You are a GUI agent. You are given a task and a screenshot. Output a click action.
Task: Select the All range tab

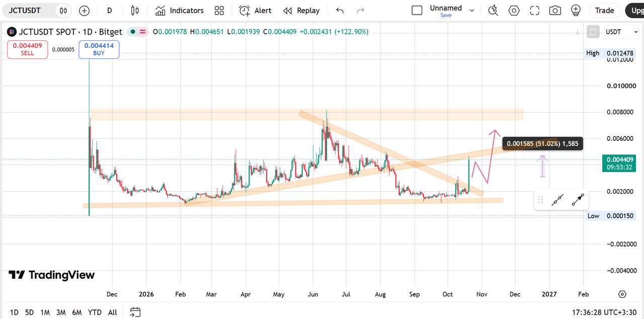[113, 312]
